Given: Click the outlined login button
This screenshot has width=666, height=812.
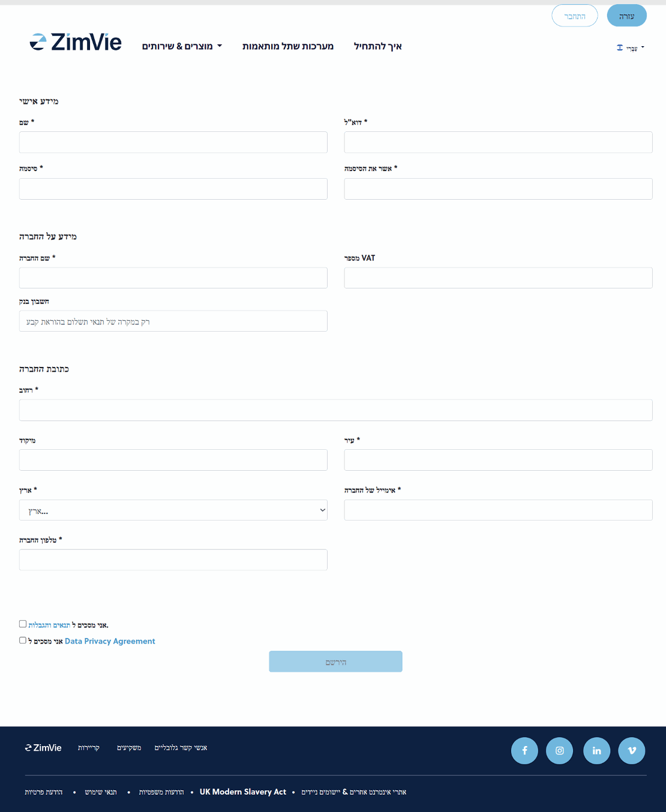Looking at the screenshot, I should (574, 16).
